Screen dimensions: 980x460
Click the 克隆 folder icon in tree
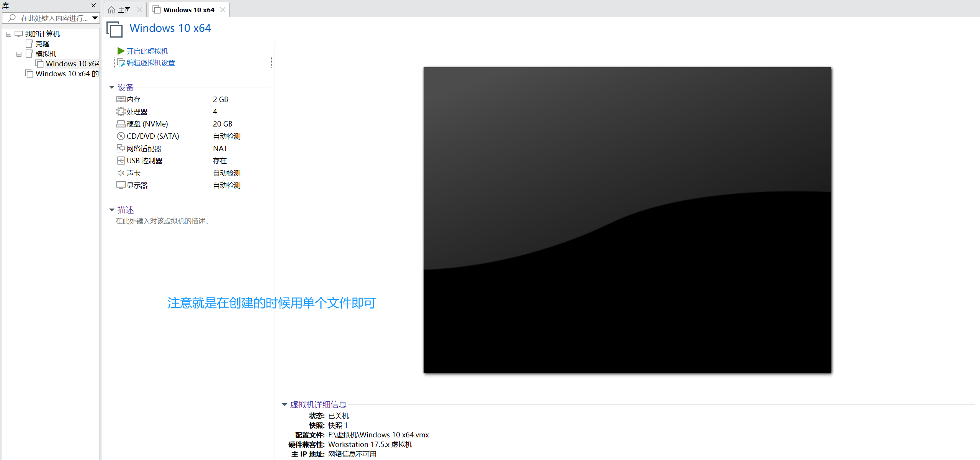[29, 44]
